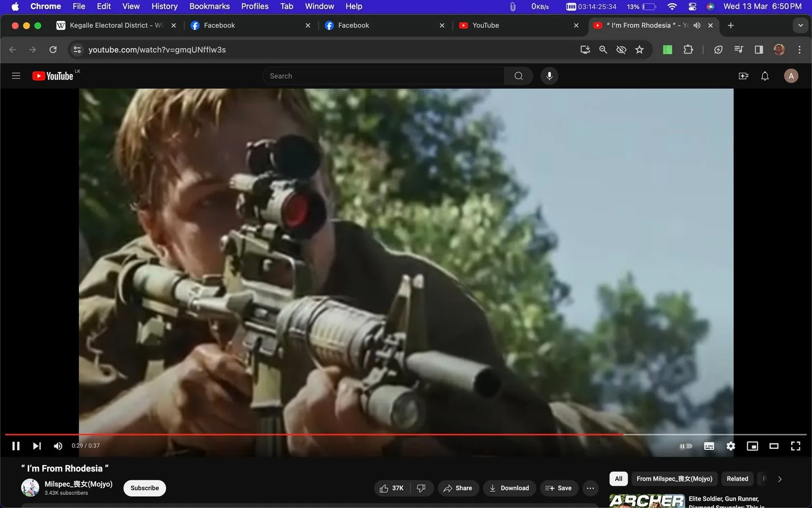Toggle autoplay off
The width and height of the screenshot is (812, 508).
686,446
